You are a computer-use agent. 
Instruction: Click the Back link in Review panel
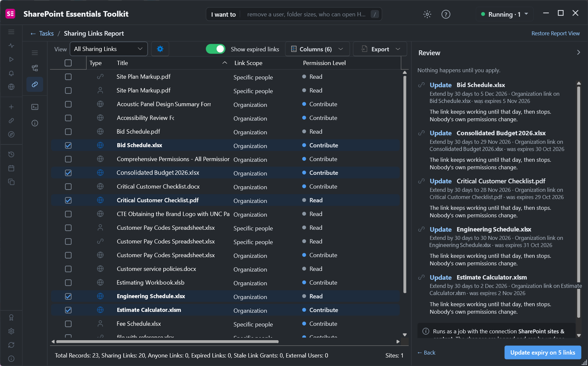pos(426,353)
